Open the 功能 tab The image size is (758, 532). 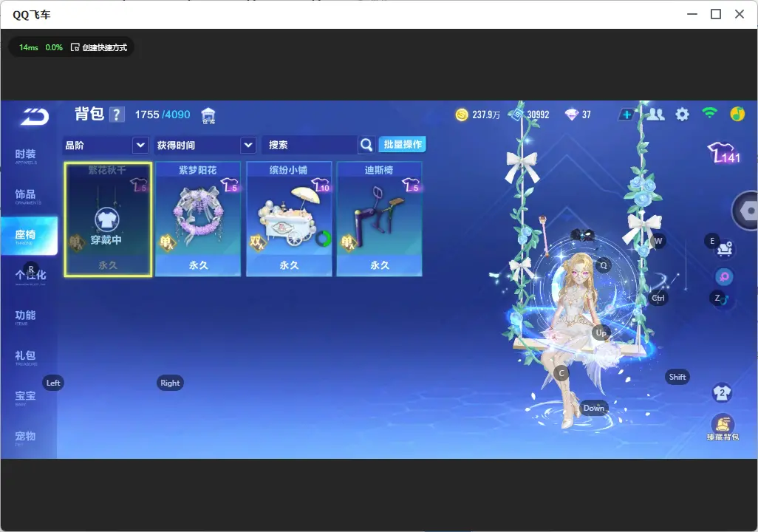[x=25, y=317]
